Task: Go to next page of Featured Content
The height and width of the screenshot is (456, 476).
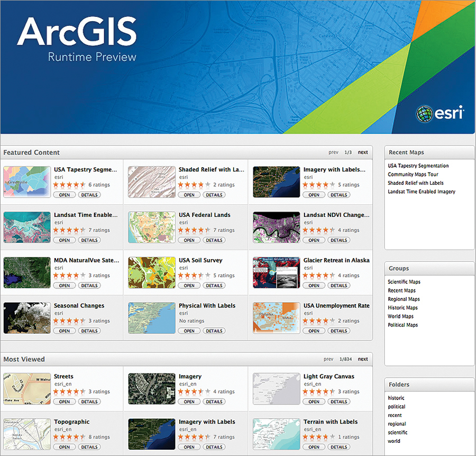Action: pos(363,152)
